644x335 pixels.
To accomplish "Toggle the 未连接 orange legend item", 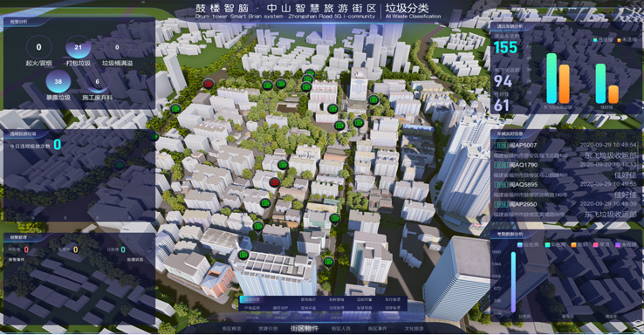I will click(627, 40).
